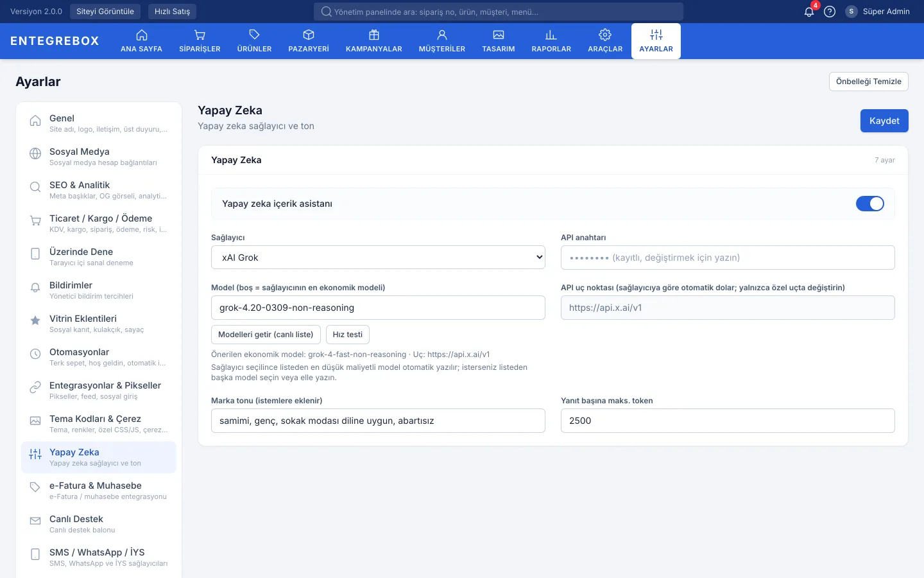Click the Entegrasyonlar link chain icon

tap(35, 387)
